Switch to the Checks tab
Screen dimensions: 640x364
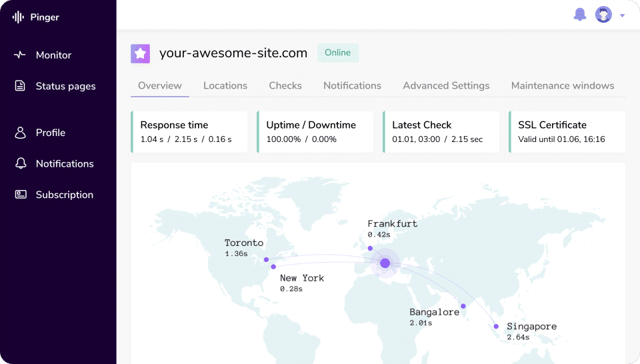[285, 86]
